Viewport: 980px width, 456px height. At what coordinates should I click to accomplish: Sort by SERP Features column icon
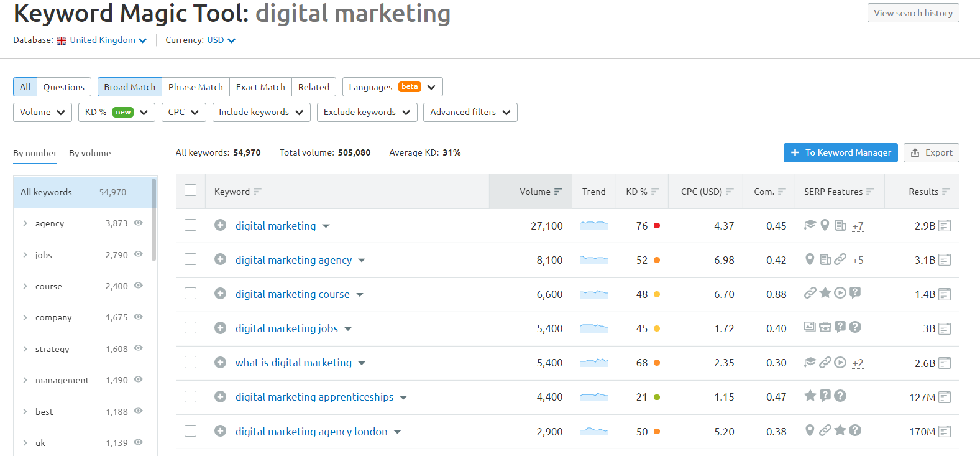pyautogui.click(x=870, y=192)
